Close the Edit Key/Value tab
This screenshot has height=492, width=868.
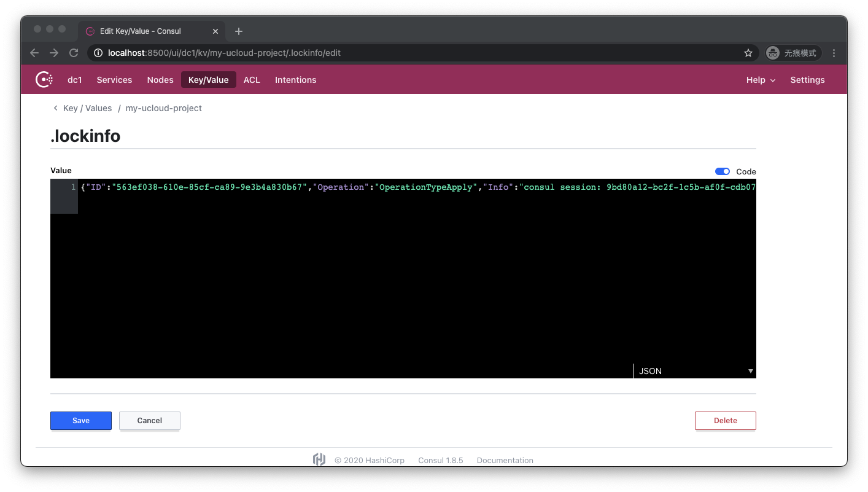point(215,31)
